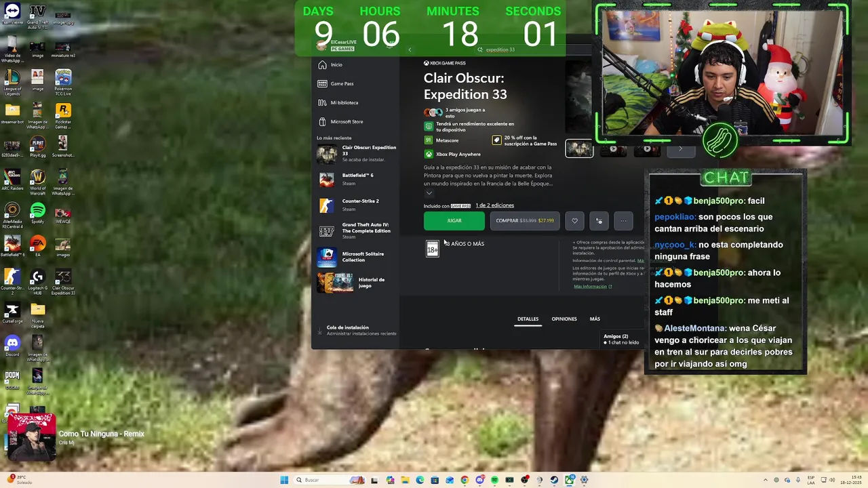
Task: Click the green JUGAR button
Action: (454, 220)
